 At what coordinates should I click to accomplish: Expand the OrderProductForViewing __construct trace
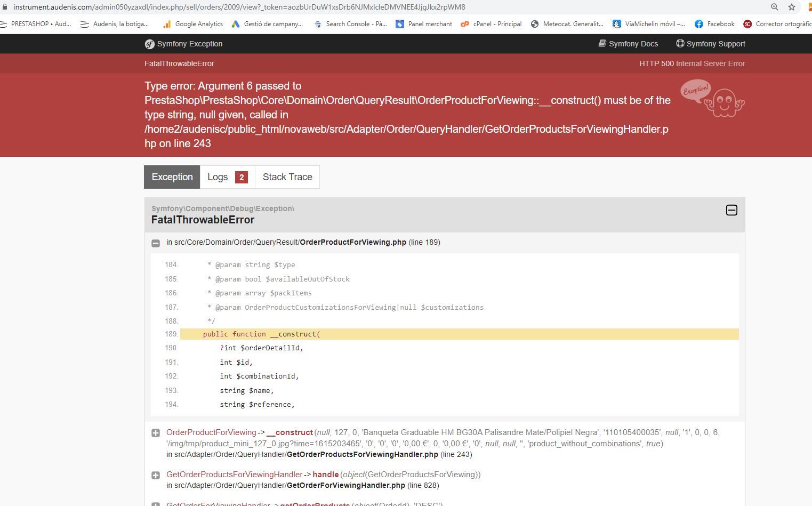click(x=156, y=433)
